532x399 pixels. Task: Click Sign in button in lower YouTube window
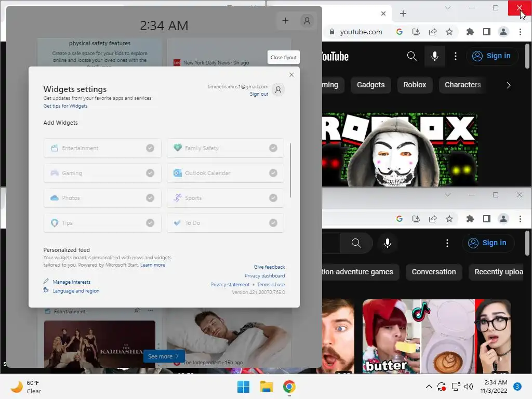pyautogui.click(x=488, y=243)
